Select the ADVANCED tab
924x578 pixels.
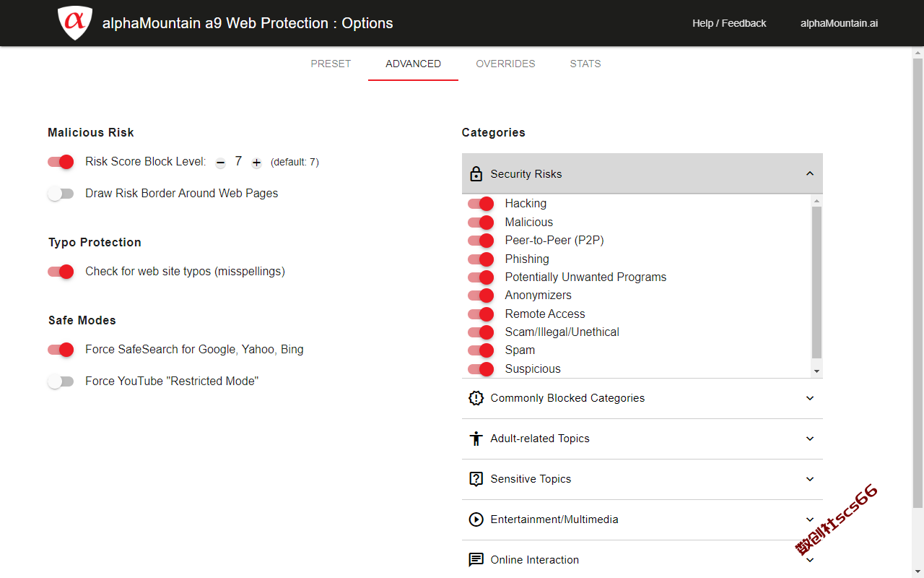[413, 64]
